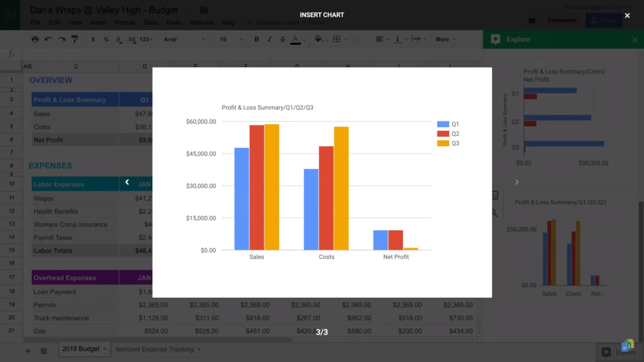Open the fill color tool
Viewport: 644px width, 362px height.
pyautogui.click(x=318, y=39)
